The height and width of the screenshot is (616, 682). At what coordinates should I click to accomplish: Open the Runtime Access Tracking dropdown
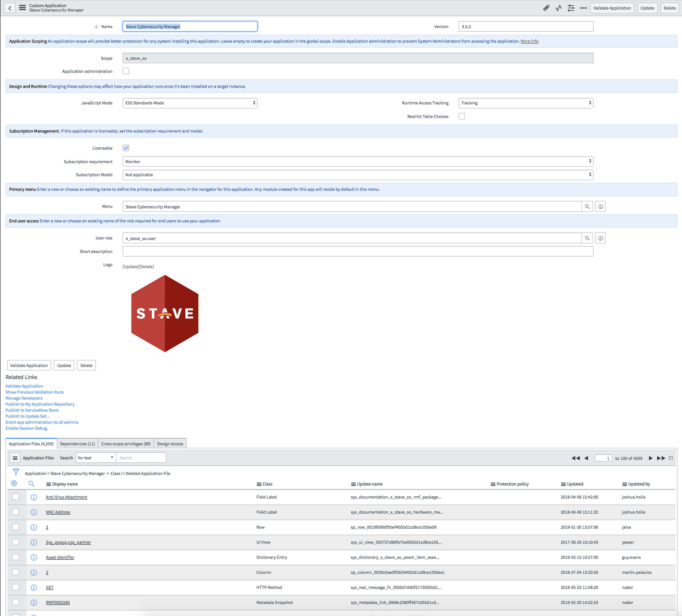[526, 103]
